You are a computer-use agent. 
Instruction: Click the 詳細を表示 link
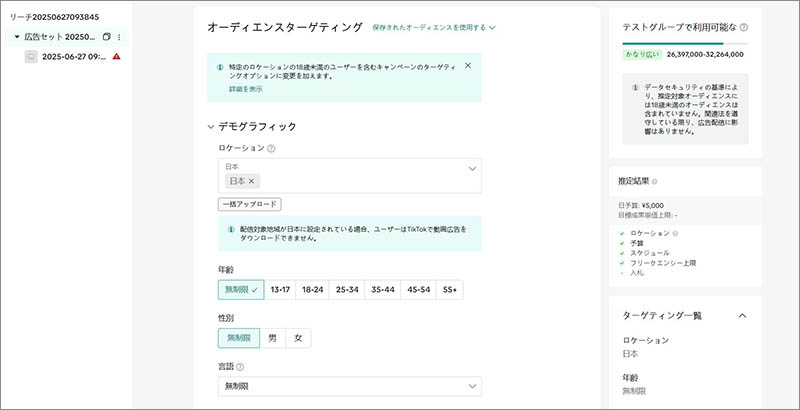tap(244, 89)
